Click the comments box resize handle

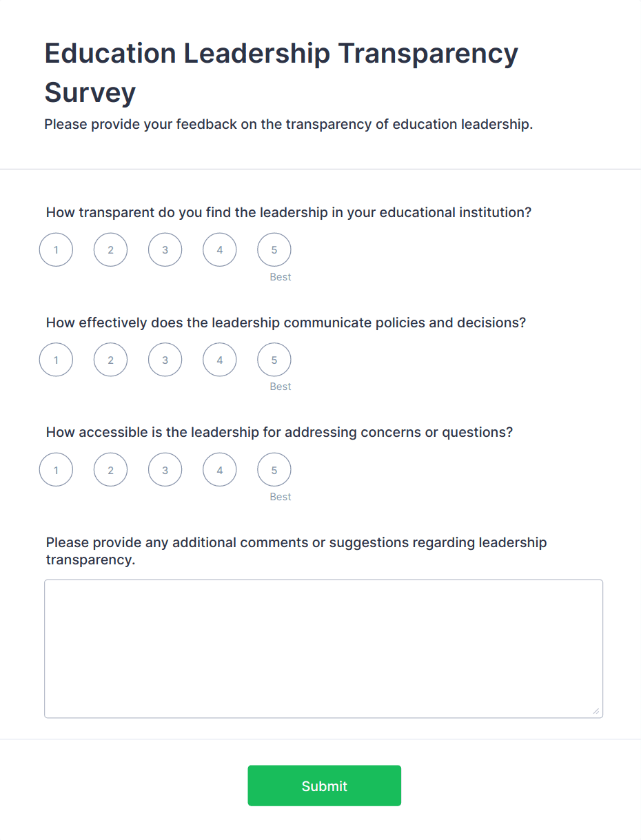pos(596,710)
